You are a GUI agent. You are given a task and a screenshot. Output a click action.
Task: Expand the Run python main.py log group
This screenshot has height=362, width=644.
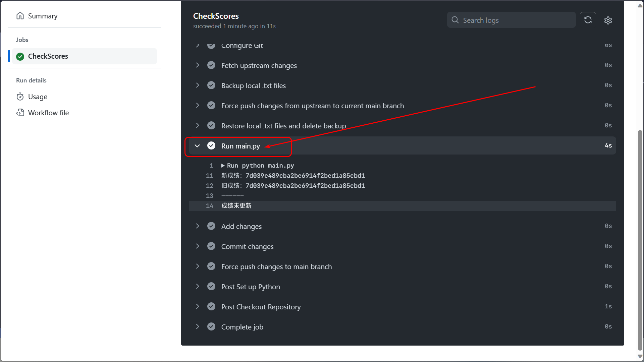click(x=223, y=166)
